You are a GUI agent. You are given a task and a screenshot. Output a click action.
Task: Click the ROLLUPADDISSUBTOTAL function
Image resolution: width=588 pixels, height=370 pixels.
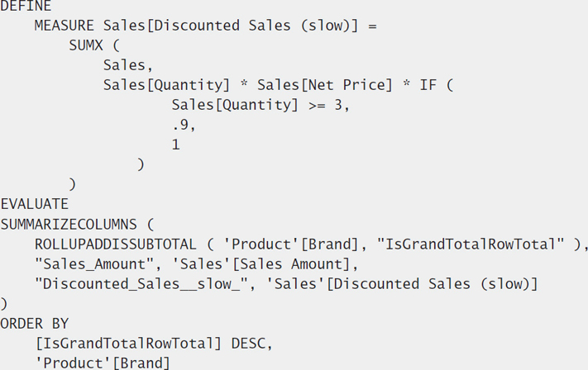(x=116, y=244)
